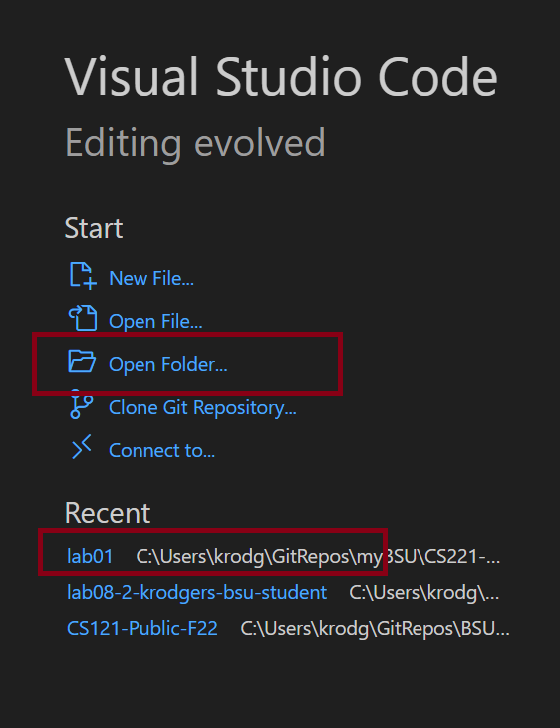This screenshot has width=560, height=728.
Task: Choose the Open Folder... link
Action: coord(168,364)
